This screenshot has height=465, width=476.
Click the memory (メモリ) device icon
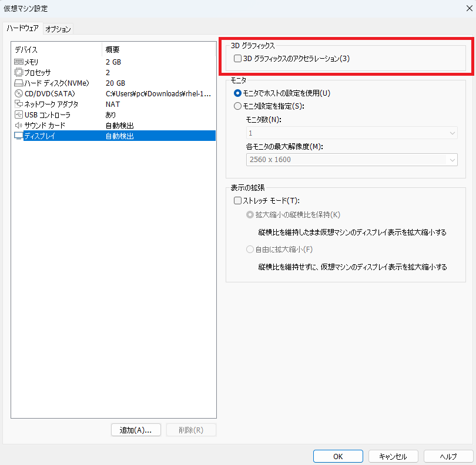pos(18,62)
